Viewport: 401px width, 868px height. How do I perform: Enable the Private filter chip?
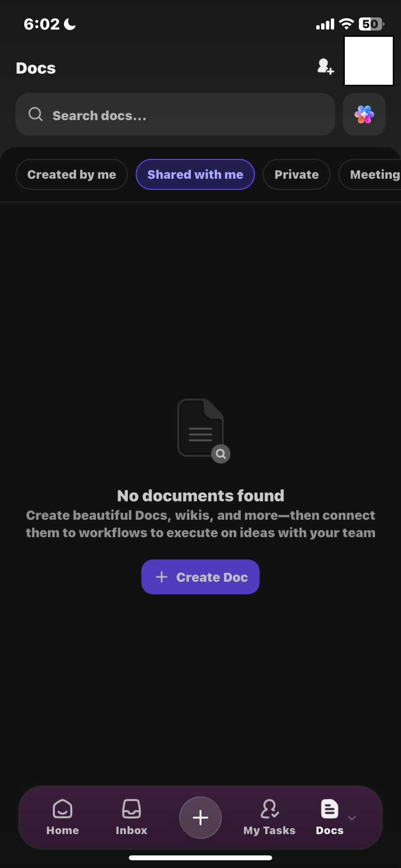pos(296,174)
